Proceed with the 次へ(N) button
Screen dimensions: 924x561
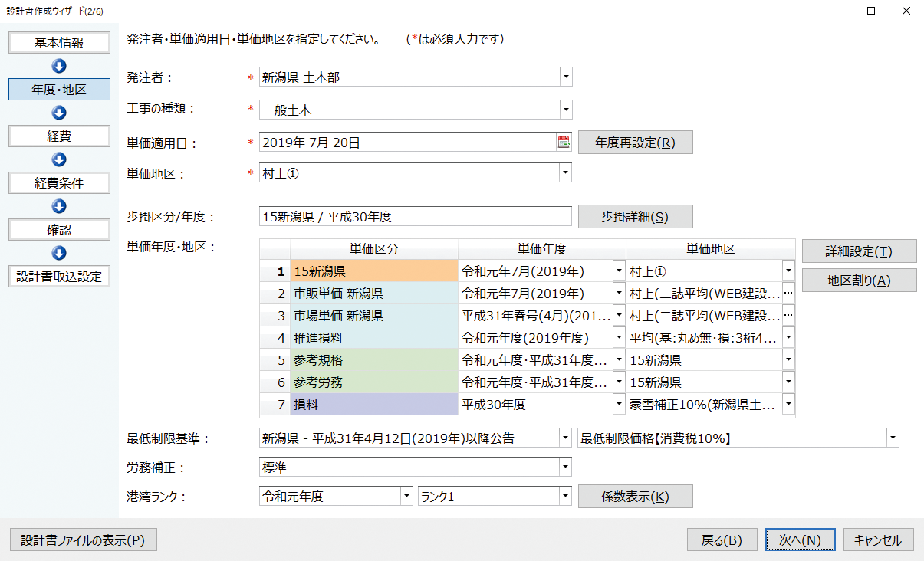[x=800, y=540]
